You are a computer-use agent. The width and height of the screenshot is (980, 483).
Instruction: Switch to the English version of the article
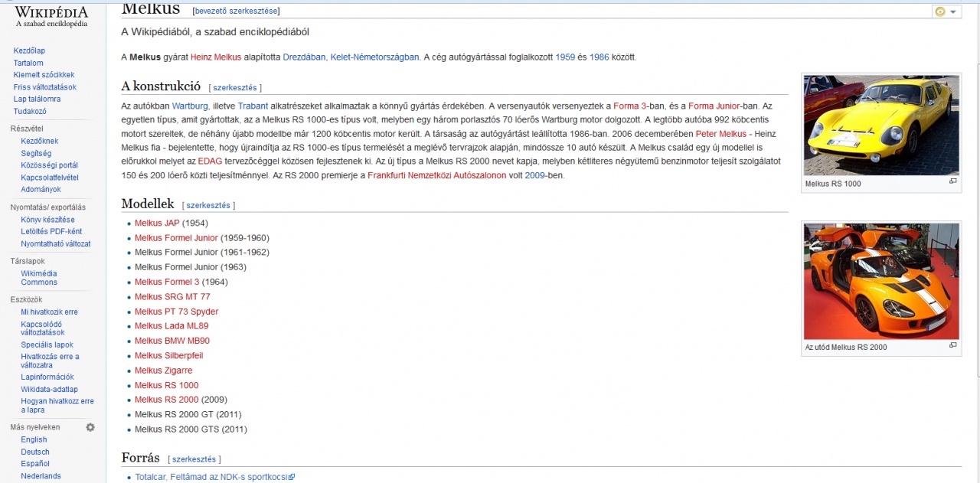coord(34,439)
